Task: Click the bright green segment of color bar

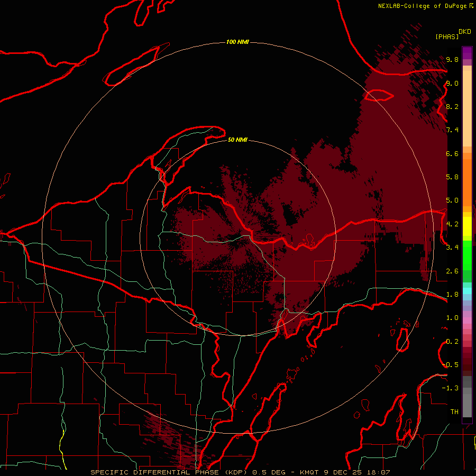Action: pyautogui.click(x=467, y=255)
